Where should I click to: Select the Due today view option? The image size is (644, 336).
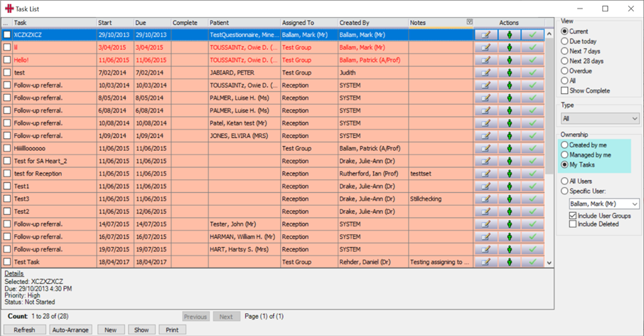point(564,41)
